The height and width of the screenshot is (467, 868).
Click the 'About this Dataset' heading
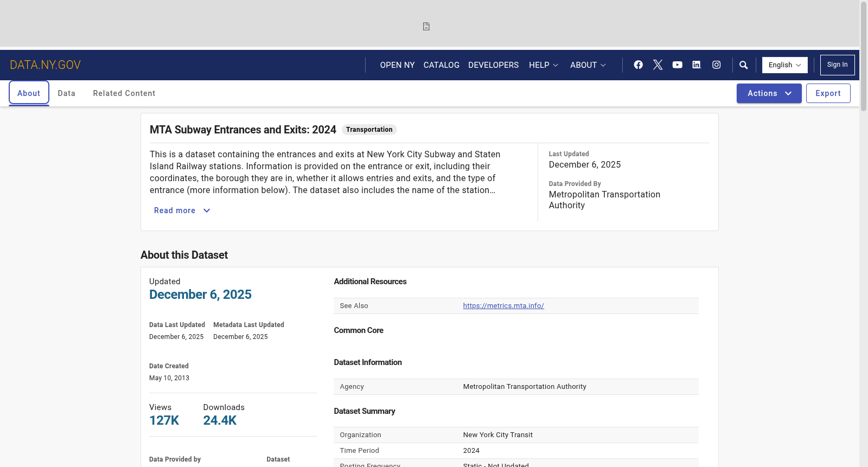pos(184,255)
